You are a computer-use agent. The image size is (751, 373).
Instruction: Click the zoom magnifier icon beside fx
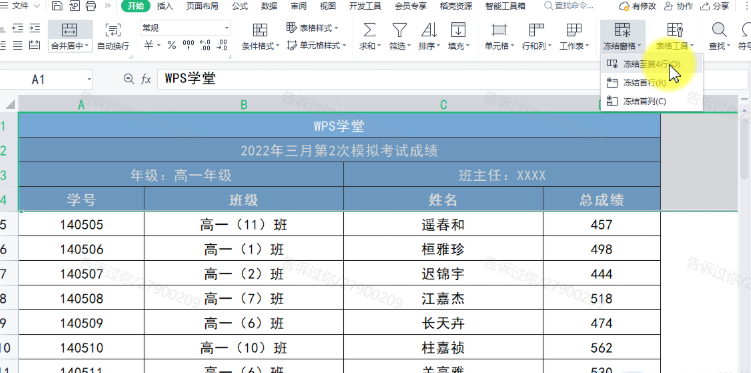[x=128, y=79]
